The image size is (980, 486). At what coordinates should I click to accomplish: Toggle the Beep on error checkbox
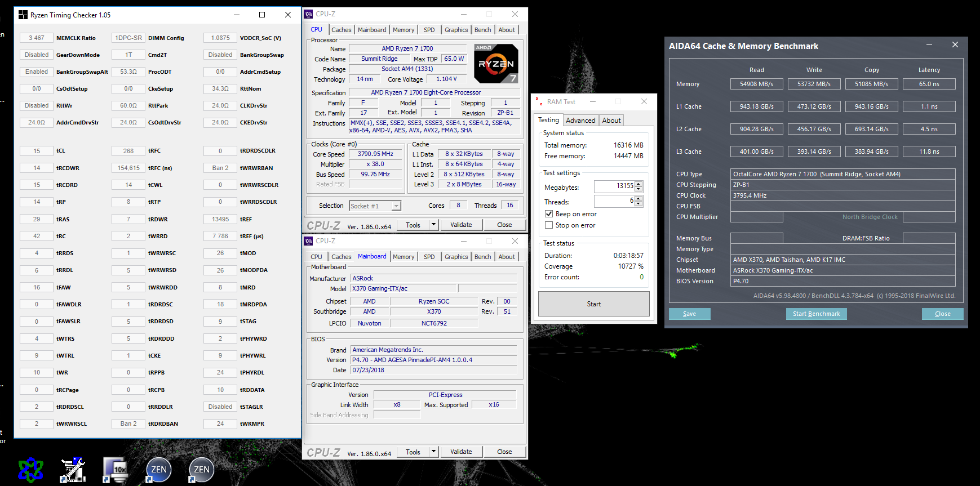click(x=549, y=214)
